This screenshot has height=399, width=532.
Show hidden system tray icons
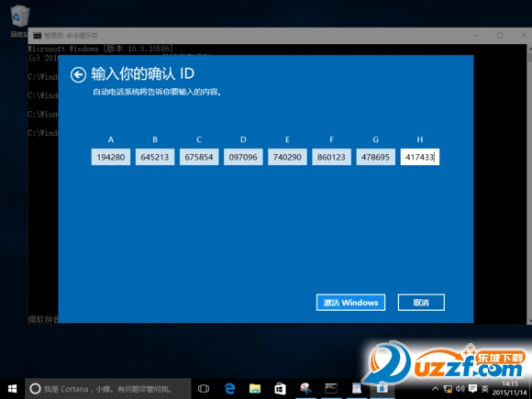[436, 389]
